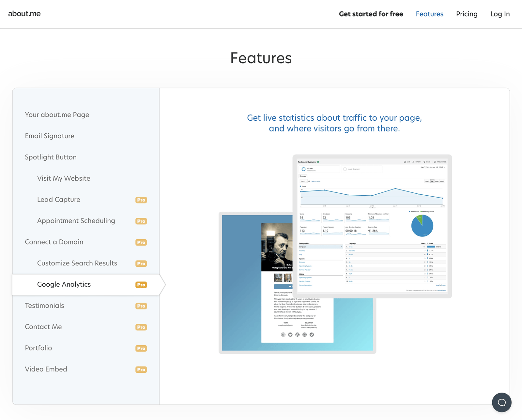Show the Video Embed feature
Screen dimensions: 522x420
tap(46, 369)
